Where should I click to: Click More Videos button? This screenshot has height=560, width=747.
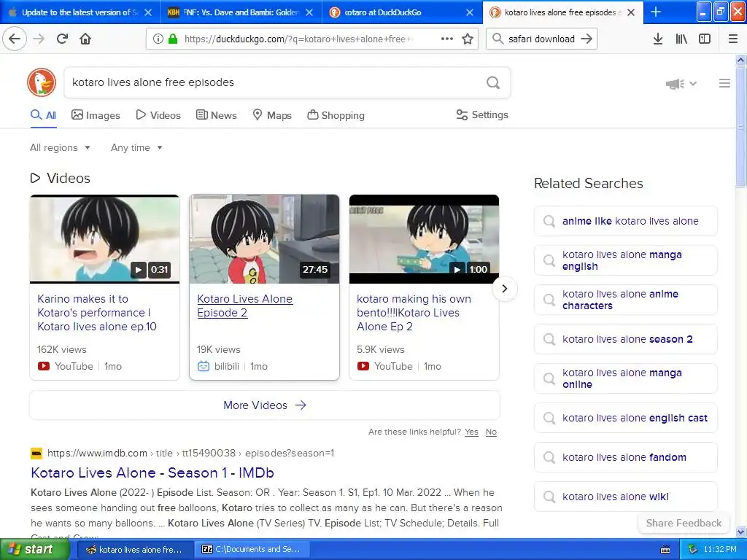(x=264, y=405)
